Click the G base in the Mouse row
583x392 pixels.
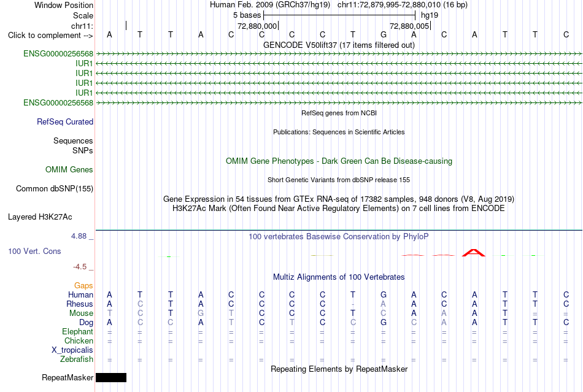point(201,313)
